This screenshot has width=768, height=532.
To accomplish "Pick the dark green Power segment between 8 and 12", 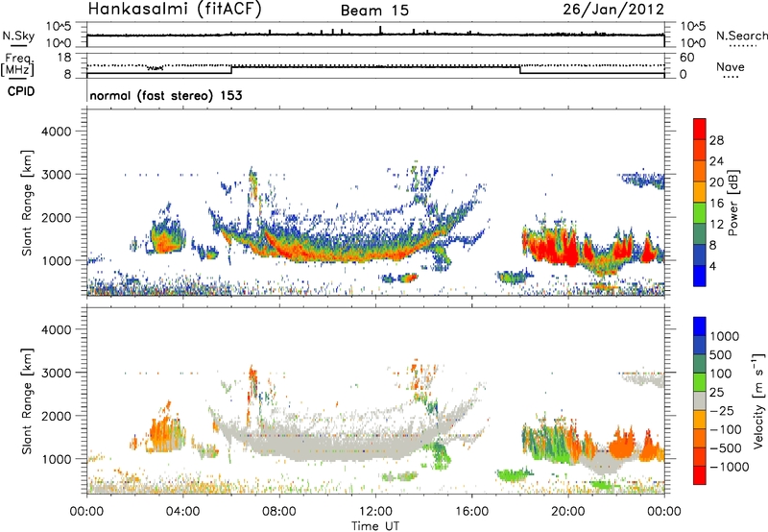I will point(700,234).
